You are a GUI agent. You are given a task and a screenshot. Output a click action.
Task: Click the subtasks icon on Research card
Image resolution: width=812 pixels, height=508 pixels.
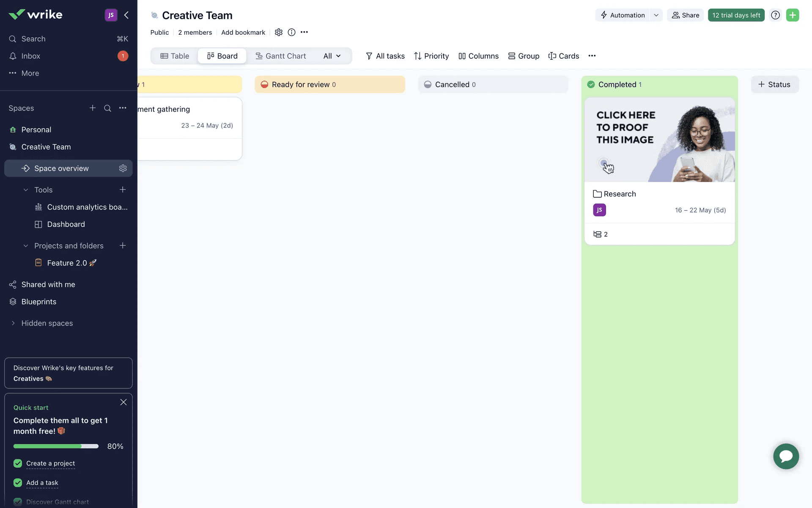point(597,234)
